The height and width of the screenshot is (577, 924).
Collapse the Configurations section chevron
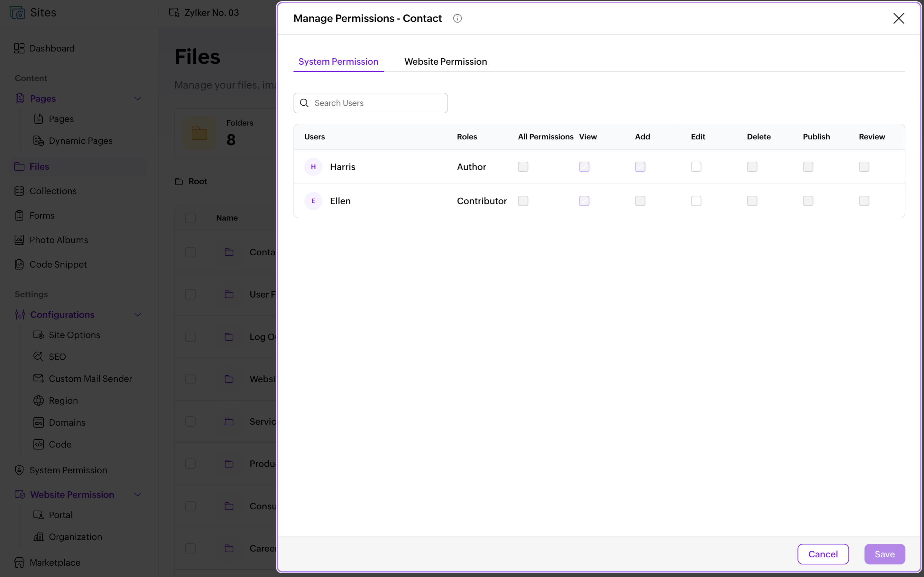tap(138, 315)
